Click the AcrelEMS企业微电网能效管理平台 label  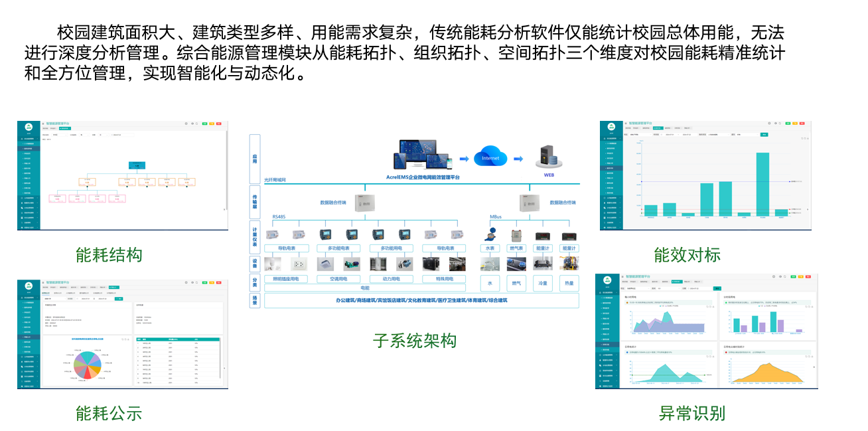(423, 177)
